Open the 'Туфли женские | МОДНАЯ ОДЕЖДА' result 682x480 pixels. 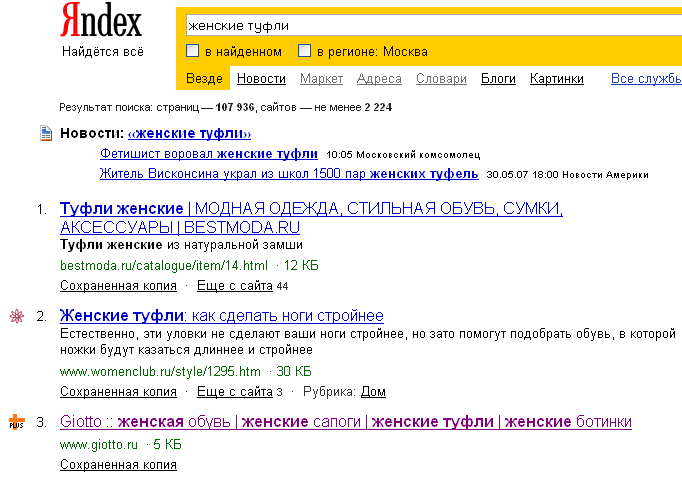(x=311, y=218)
